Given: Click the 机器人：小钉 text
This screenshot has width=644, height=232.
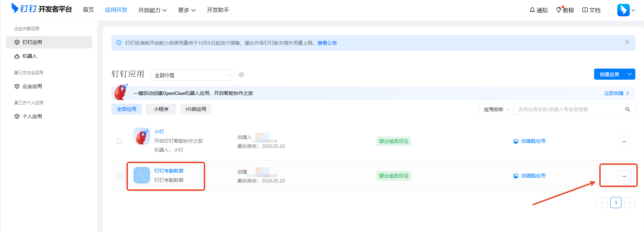Looking at the screenshot, I should [169, 150].
